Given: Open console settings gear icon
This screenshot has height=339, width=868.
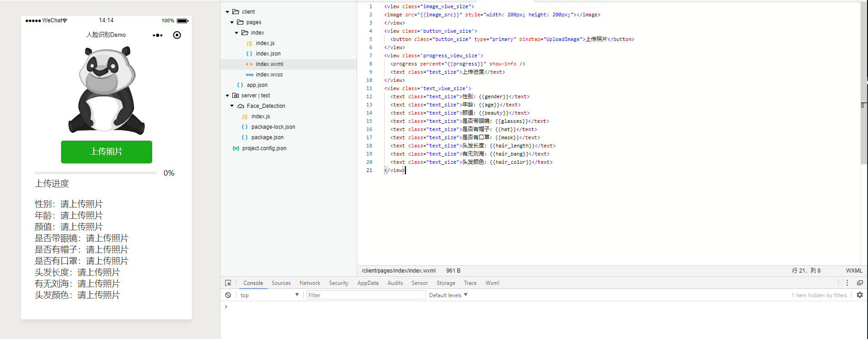Looking at the screenshot, I should [859, 295].
